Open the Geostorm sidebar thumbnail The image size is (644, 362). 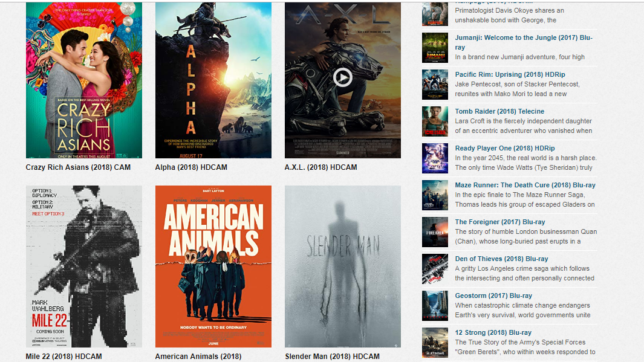(435, 306)
